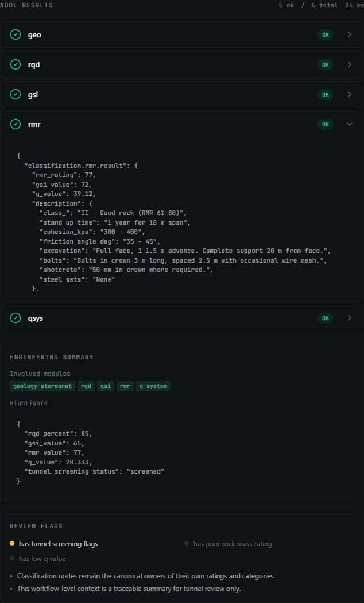Click the green check icon beside geo
The image size is (364, 603).
click(16, 34)
